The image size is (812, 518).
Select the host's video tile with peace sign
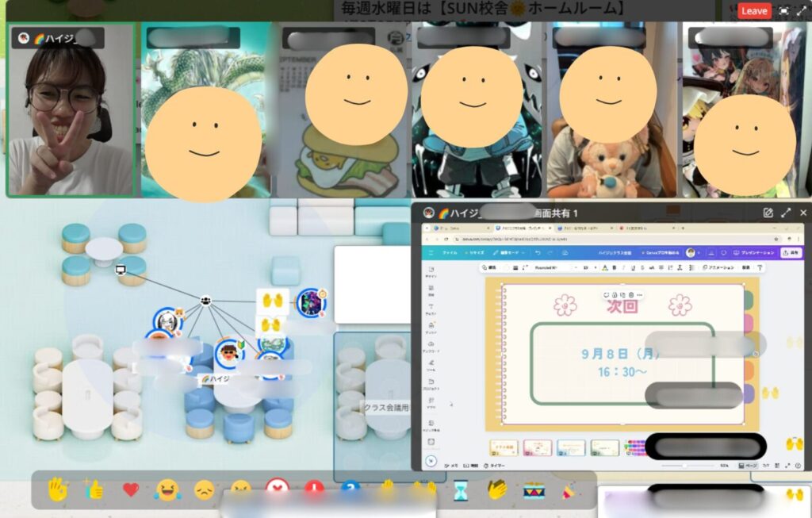coord(71,109)
